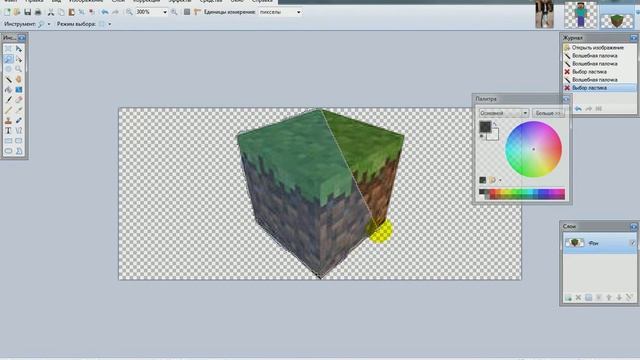Select the Eraser tool
Image resolution: width=640 pixels, height=360 pixels.
point(19,100)
